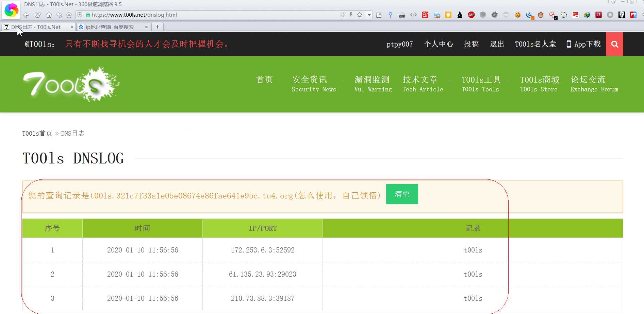Go back with the browser back arrow
The width and height of the screenshot is (644, 314).
point(26,15)
